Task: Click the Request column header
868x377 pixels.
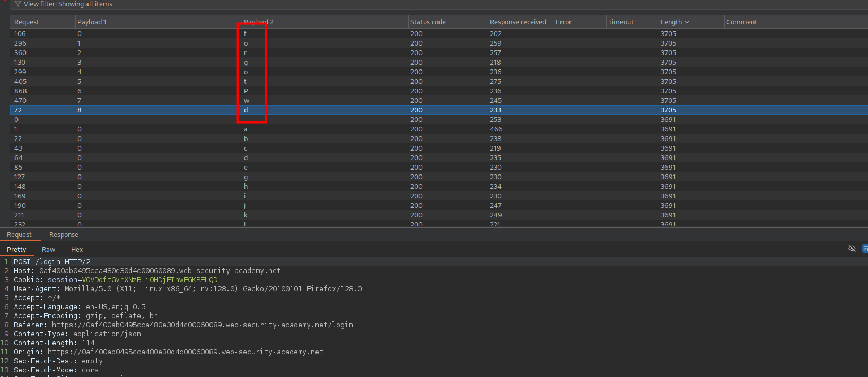Action: (27, 22)
